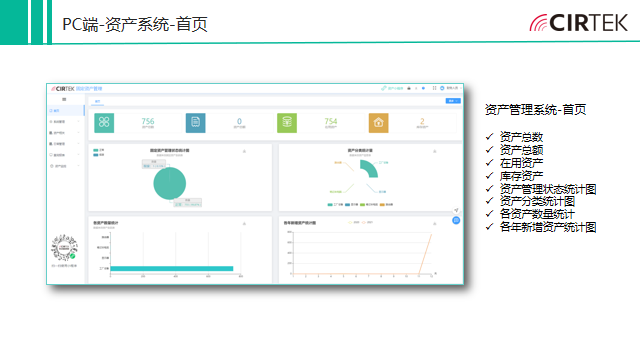This screenshot has height=360, width=640.
Task: Toggle the blue legend entry under donut chart
Action: (351, 204)
